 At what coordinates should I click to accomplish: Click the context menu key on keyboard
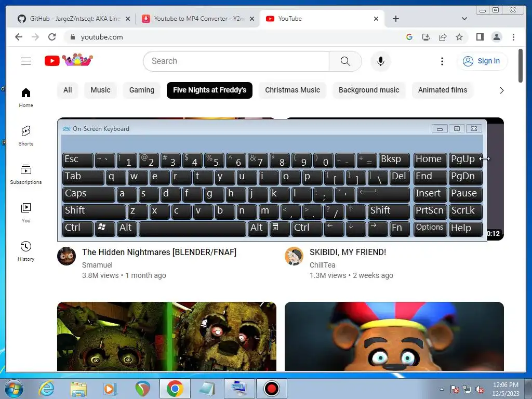[x=279, y=229]
